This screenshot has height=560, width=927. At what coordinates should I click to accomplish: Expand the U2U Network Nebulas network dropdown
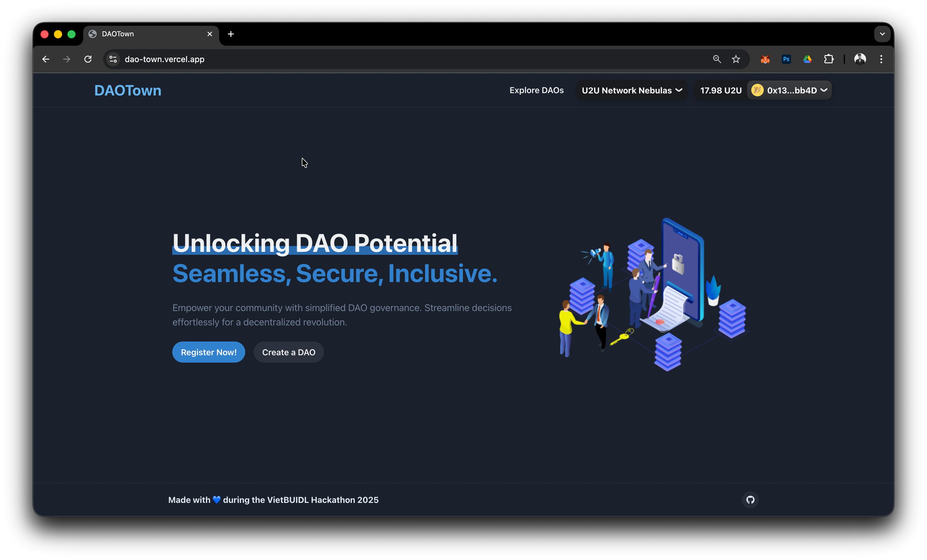(632, 90)
